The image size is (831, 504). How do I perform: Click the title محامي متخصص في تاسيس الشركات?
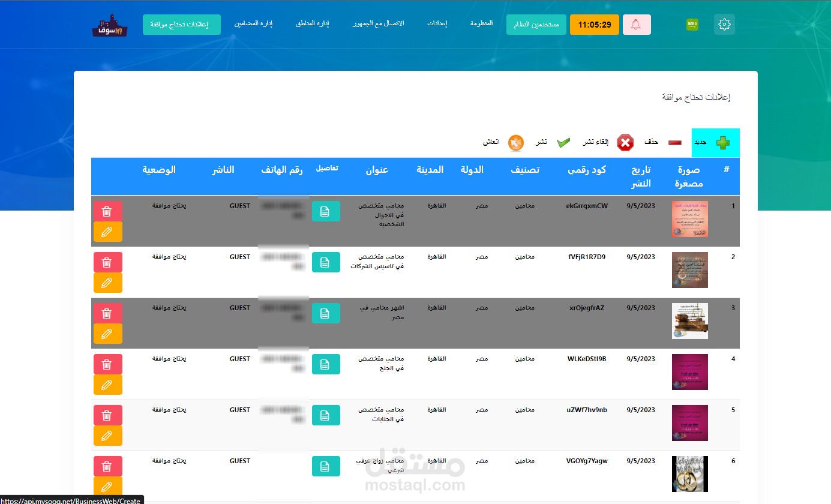377,262
